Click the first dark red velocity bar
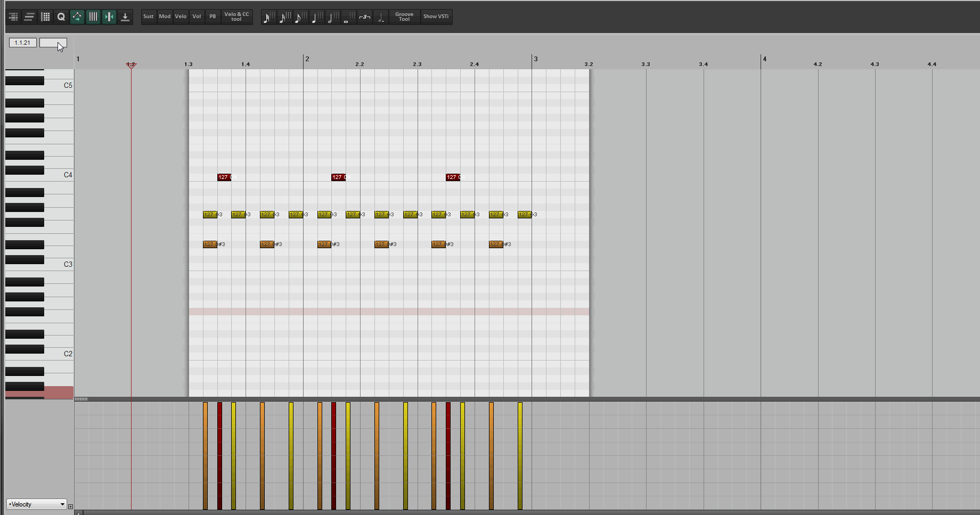Screen dimensions: 980x515 219,456
